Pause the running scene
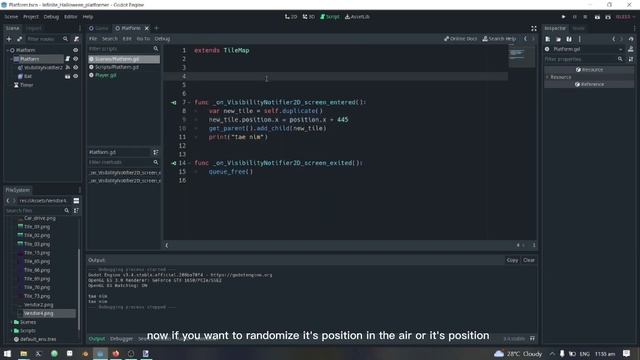The height and width of the screenshot is (360, 640). (575, 17)
